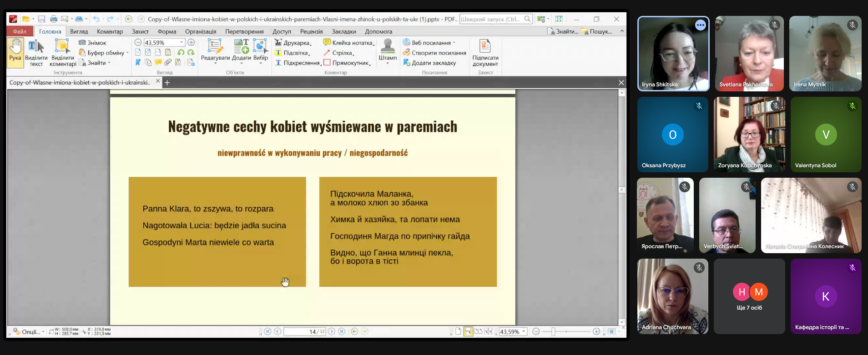Click the zoom slider handle in the status bar
The height and width of the screenshot is (355, 868).
click(553, 331)
